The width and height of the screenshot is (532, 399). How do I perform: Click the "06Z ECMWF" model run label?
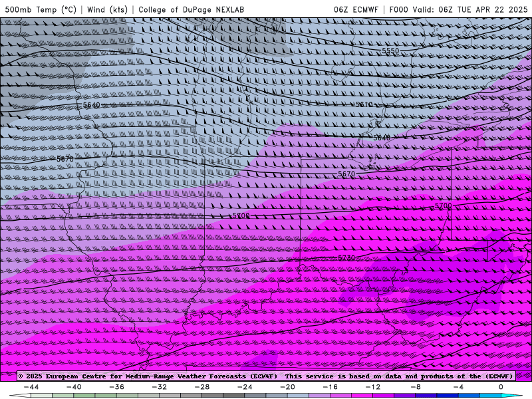click(x=356, y=9)
